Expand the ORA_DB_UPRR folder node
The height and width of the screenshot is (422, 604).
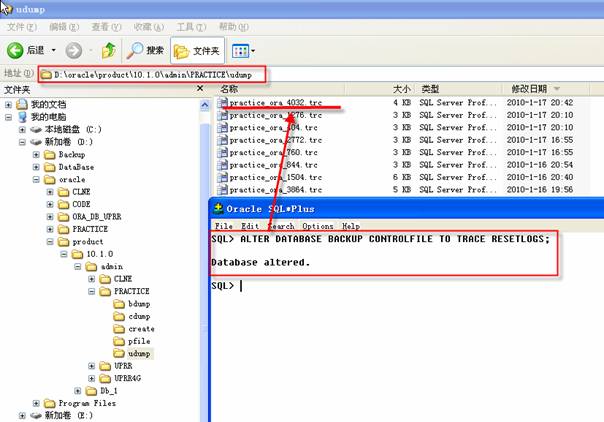pyautogui.click(x=50, y=217)
